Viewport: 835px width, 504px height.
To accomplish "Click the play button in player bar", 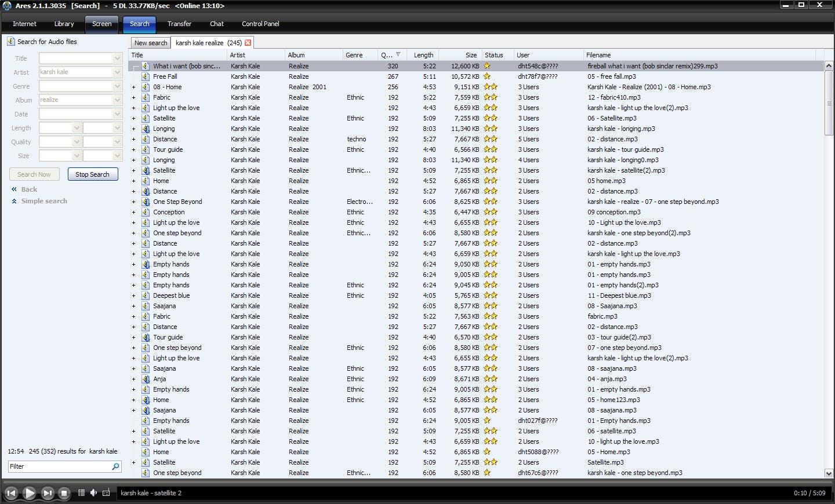I will tap(29, 493).
